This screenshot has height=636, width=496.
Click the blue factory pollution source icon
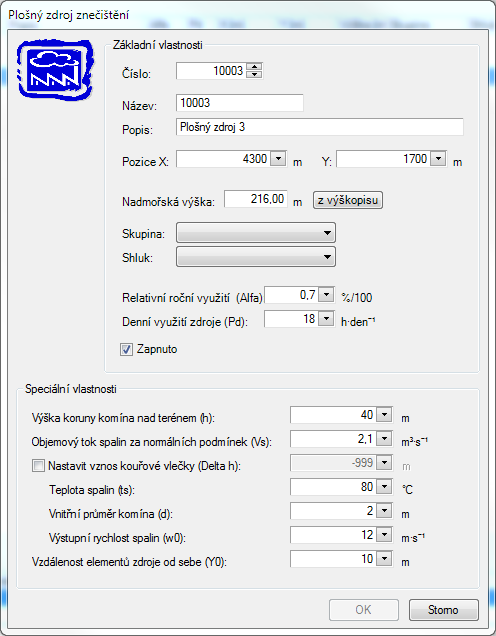55,69
